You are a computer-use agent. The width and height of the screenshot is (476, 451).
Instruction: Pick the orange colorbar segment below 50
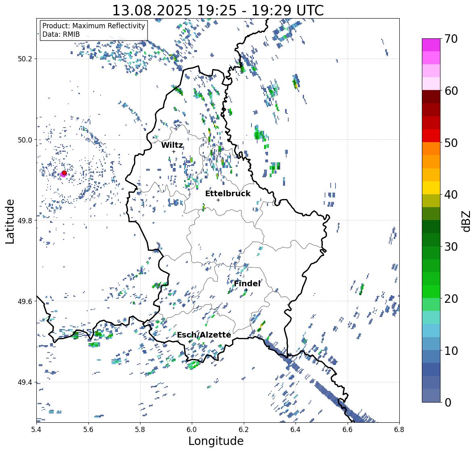click(431, 149)
